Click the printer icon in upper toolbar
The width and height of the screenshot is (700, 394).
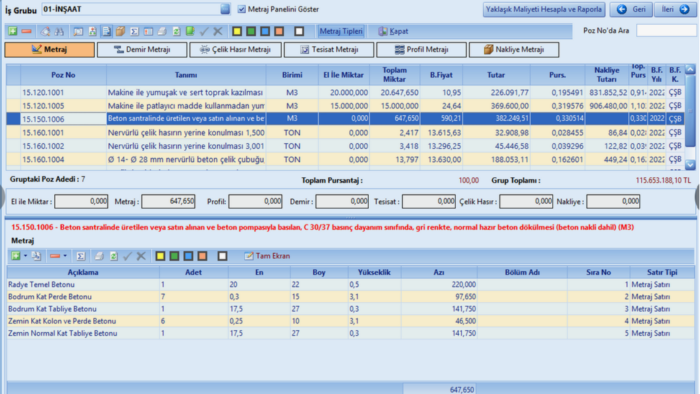click(x=162, y=31)
